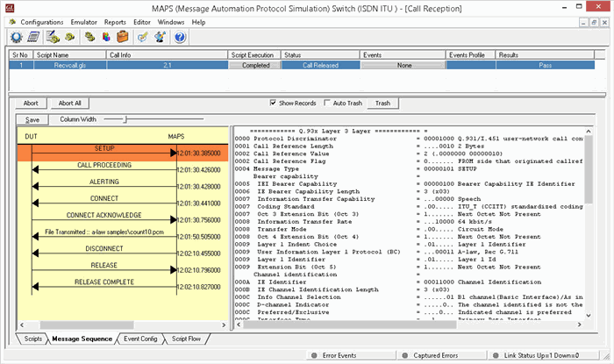The width and height of the screenshot is (614, 364).
Task: Click the blue stacked panel toolbar icon
Action: 33,37
